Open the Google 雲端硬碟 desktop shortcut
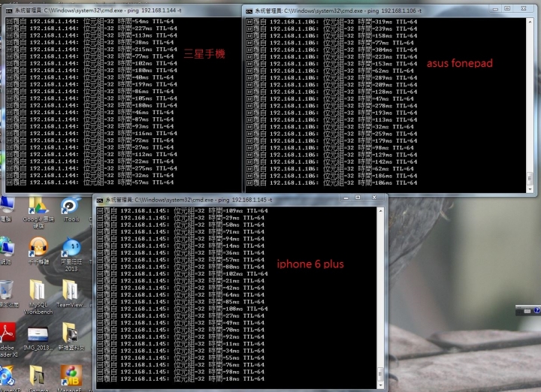 [x=38, y=212]
